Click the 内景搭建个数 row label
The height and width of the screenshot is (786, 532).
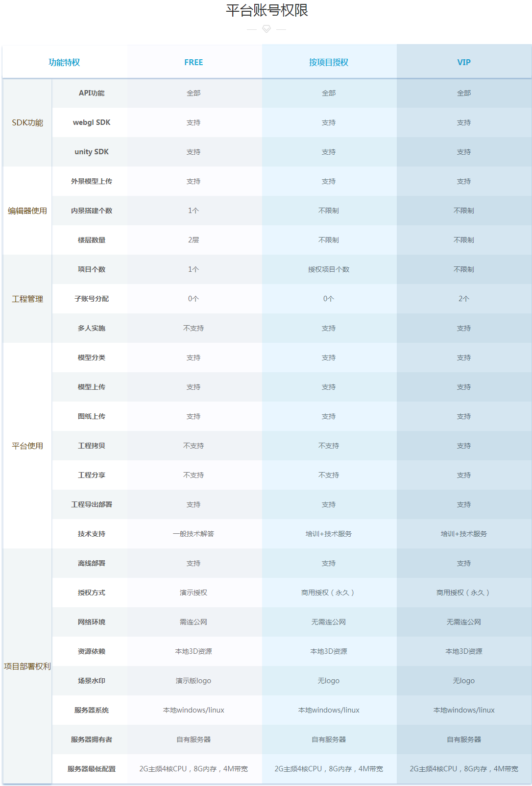(x=92, y=211)
